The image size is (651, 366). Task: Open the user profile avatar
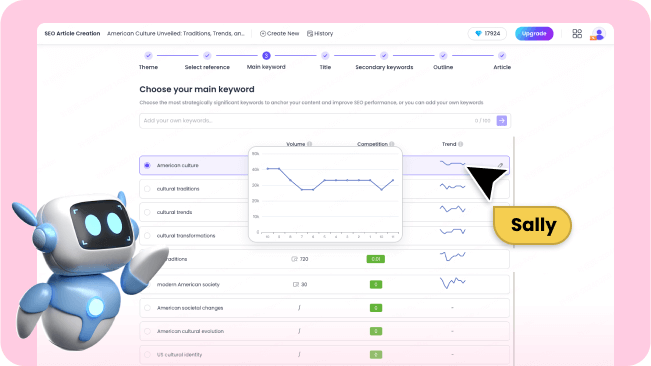tap(599, 34)
